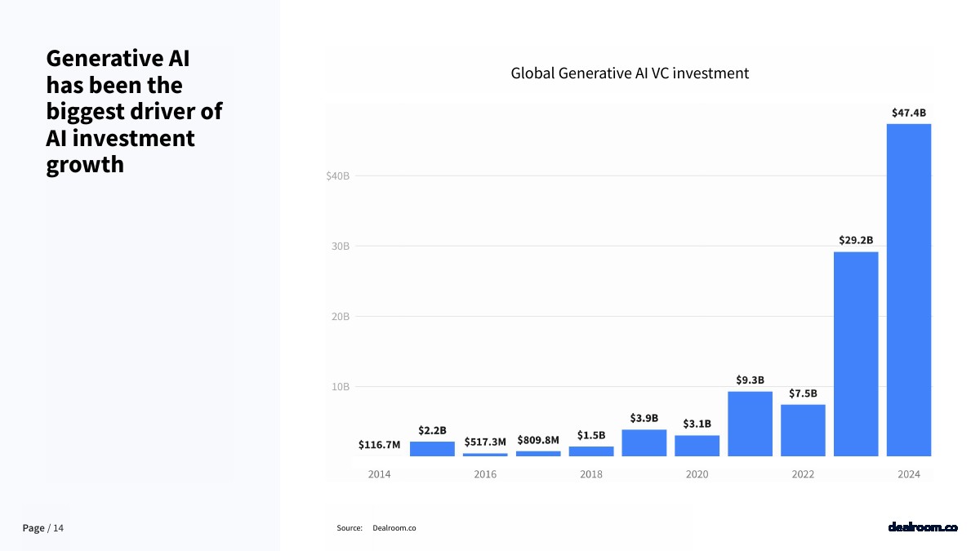980x551 pixels.
Task: Click the $7.5B bar for 2022
Action: 803,430
